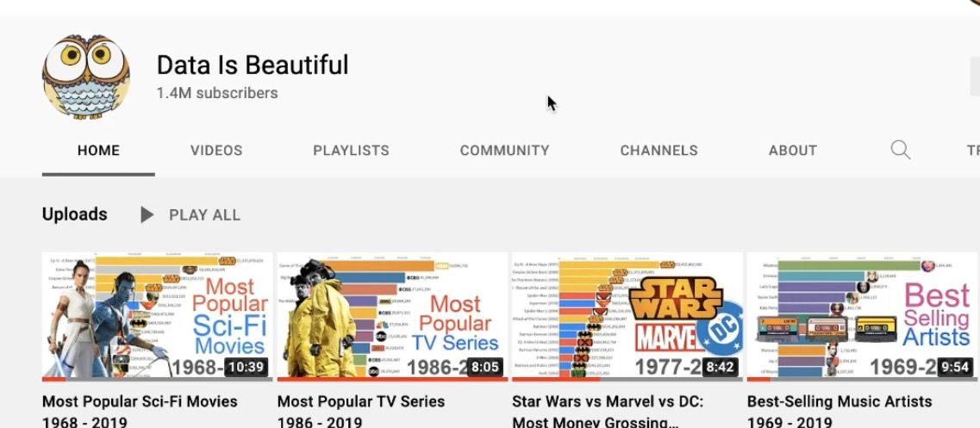Viewport: 980px width, 428px height.
Task: Click the Uploads section heading
Action: click(x=74, y=214)
